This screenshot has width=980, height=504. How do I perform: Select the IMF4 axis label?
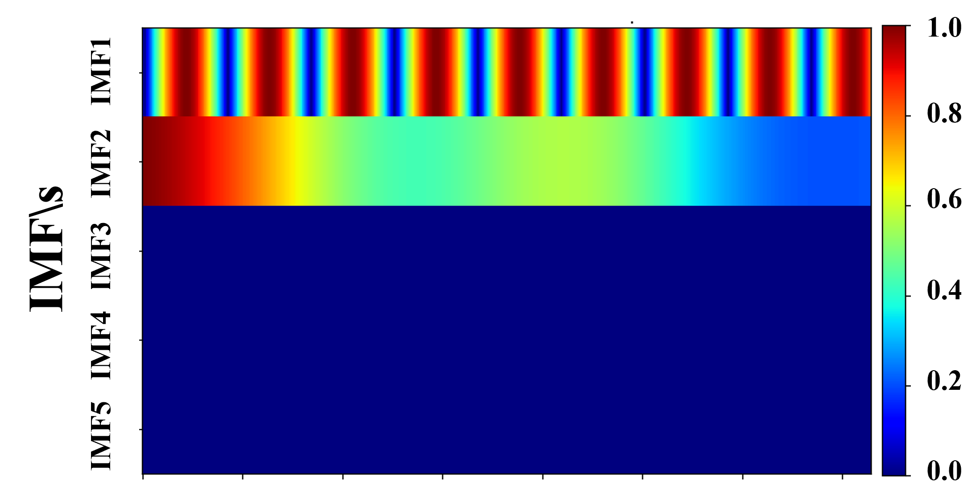pos(101,346)
